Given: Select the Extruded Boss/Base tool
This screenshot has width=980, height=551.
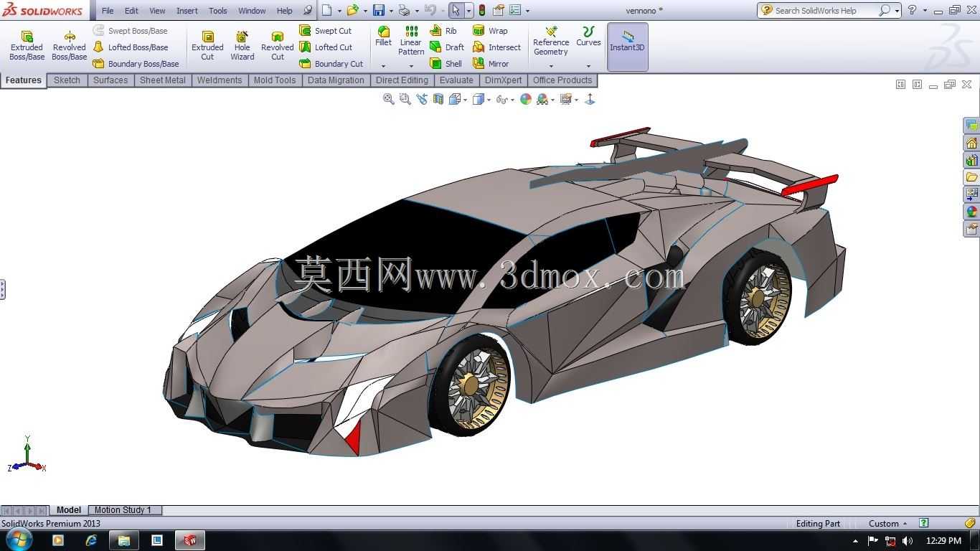Looking at the screenshot, I should click(27, 45).
